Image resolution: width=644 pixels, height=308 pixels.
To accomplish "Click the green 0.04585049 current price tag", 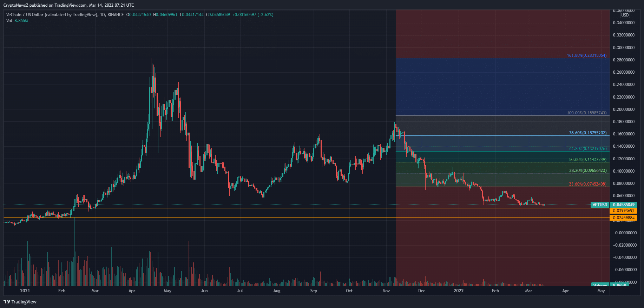I will [x=624, y=205].
